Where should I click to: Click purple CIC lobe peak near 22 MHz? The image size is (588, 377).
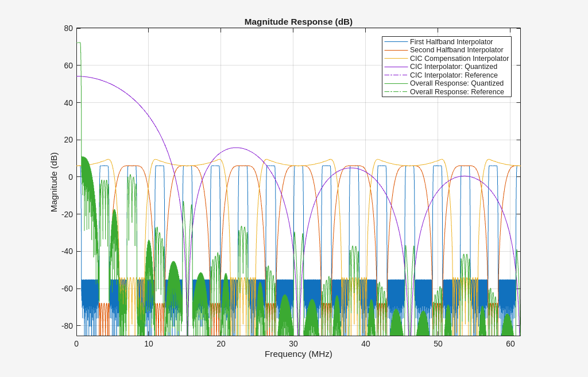click(236, 148)
